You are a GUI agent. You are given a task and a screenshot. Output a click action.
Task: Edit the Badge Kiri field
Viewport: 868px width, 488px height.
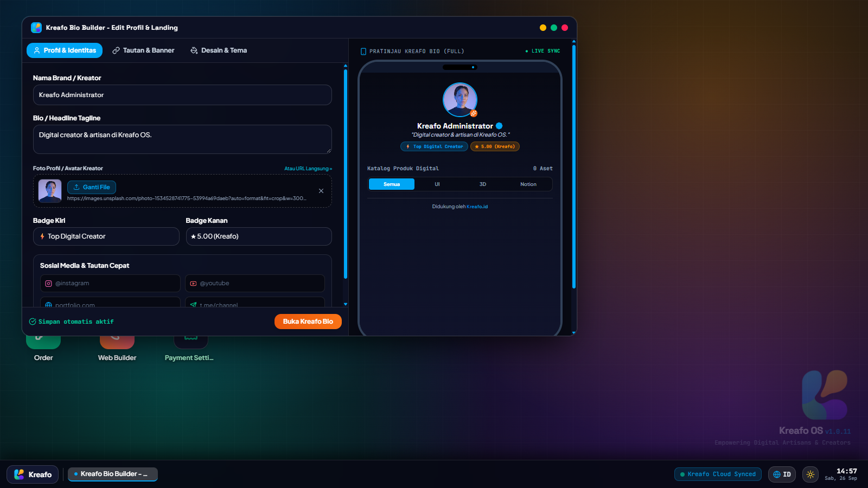[x=106, y=236]
